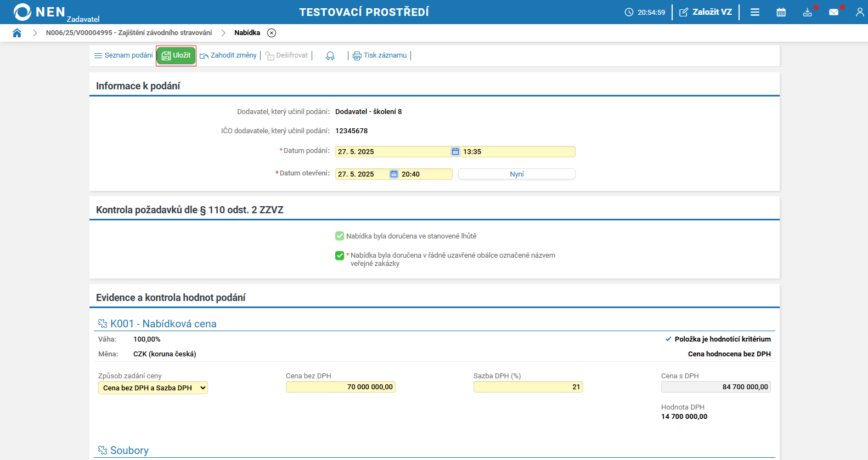
Task: Open the hamburger menu in header
Action: pyautogui.click(x=755, y=12)
